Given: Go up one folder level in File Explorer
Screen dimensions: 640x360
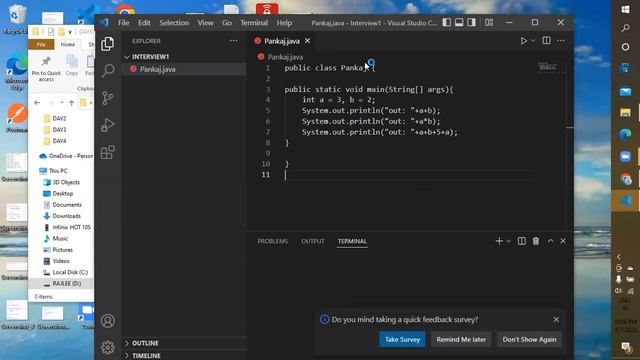Looking at the screenshot, I should coord(71,103).
